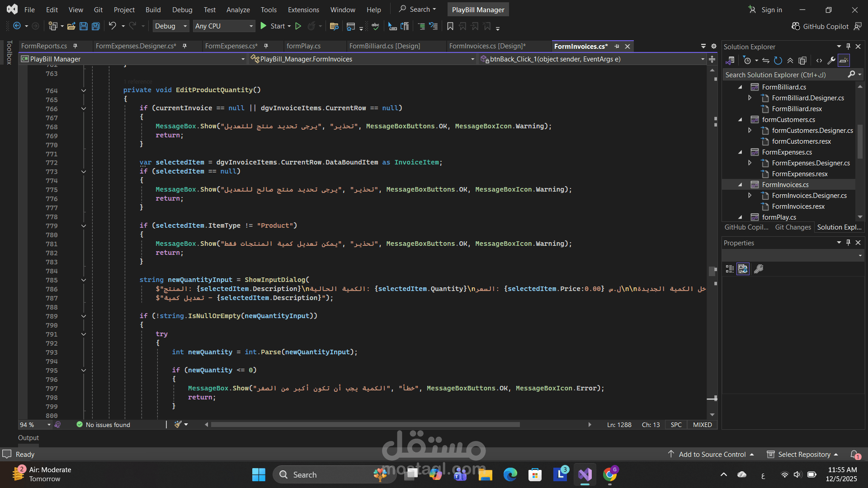Click the Start debugging button
The height and width of the screenshot is (488, 868).
click(x=272, y=26)
